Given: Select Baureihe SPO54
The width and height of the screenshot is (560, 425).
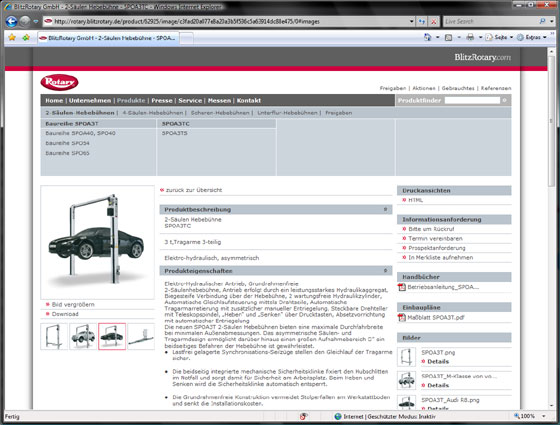Looking at the screenshot, I should click(x=68, y=143).
